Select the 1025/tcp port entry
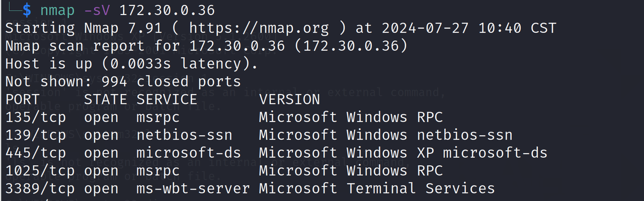 tap(40, 171)
